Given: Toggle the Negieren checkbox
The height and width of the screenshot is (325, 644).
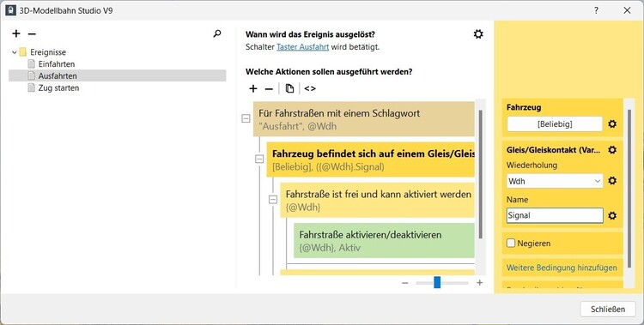Looking at the screenshot, I should click(511, 244).
